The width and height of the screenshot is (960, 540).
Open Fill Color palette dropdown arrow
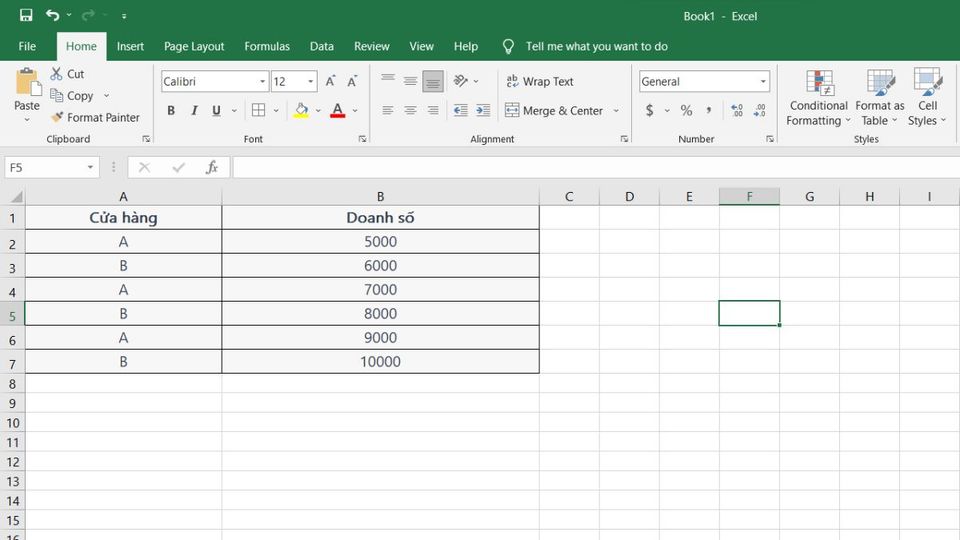tap(318, 111)
